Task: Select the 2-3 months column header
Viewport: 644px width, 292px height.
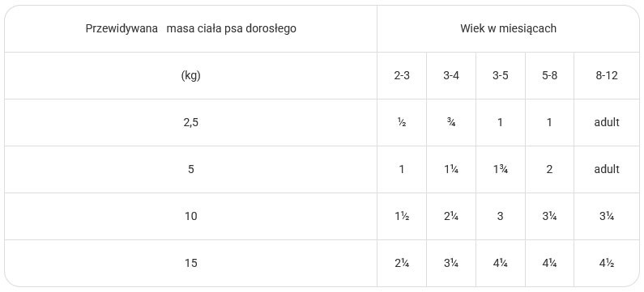Action: (x=402, y=76)
